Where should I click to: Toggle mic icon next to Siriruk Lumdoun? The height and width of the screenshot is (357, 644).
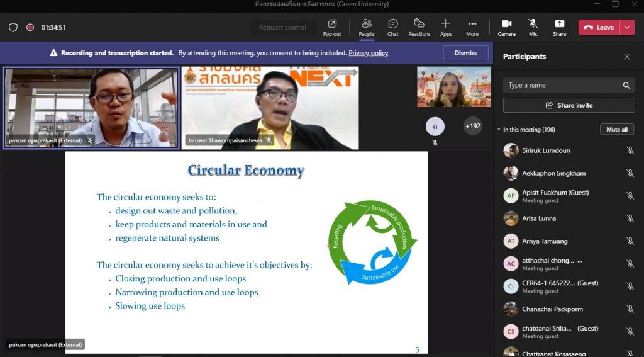click(x=630, y=150)
